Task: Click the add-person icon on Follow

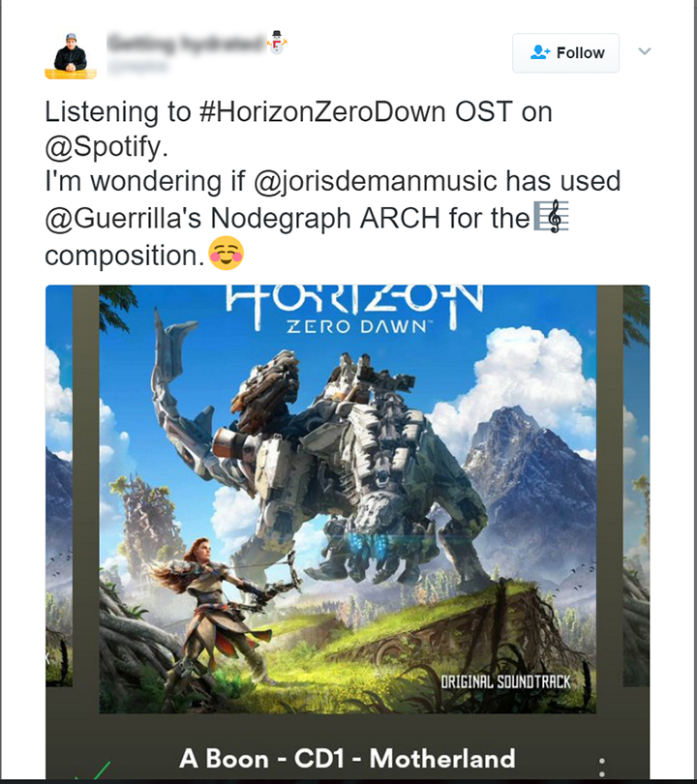Action: pyautogui.click(x=540, y=52)
